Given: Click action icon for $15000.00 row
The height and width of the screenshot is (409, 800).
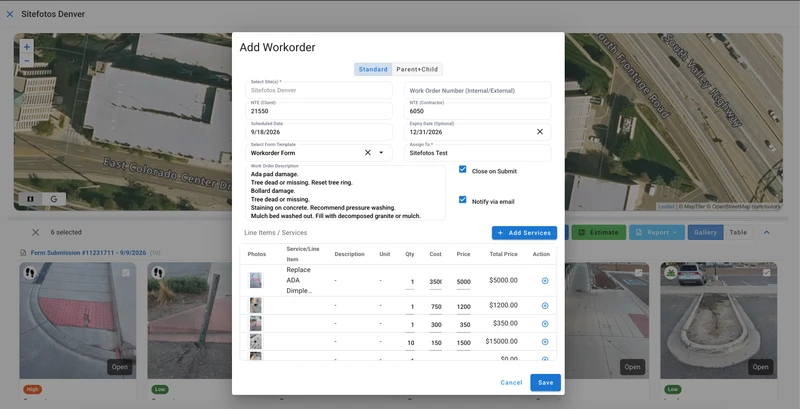Looking at the screenshot, I should [x=545, y=342].
